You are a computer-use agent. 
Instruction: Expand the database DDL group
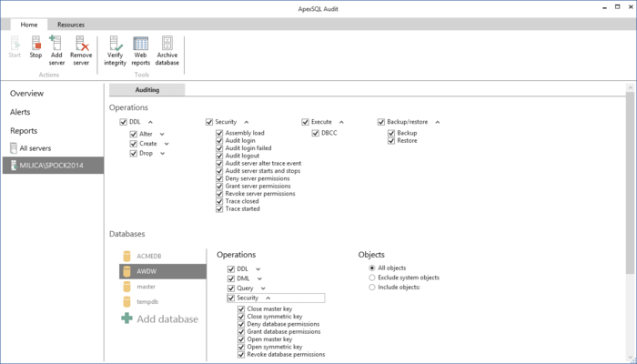258,269
